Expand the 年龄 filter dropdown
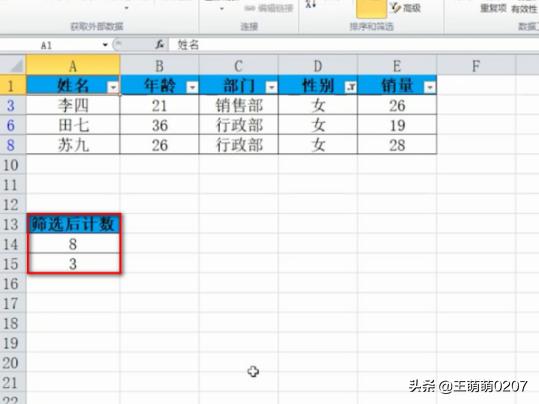Image resolution: width=539 pixels, height=404 pixels. tap(192, 88)
